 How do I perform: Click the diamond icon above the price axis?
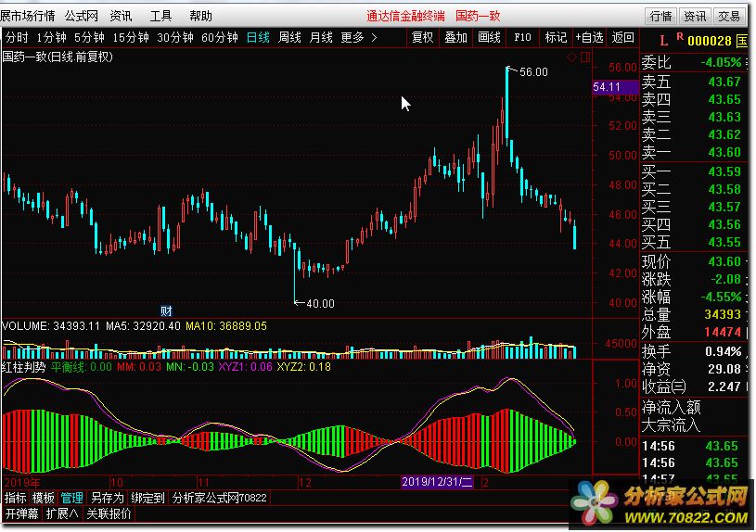[571, 57]
